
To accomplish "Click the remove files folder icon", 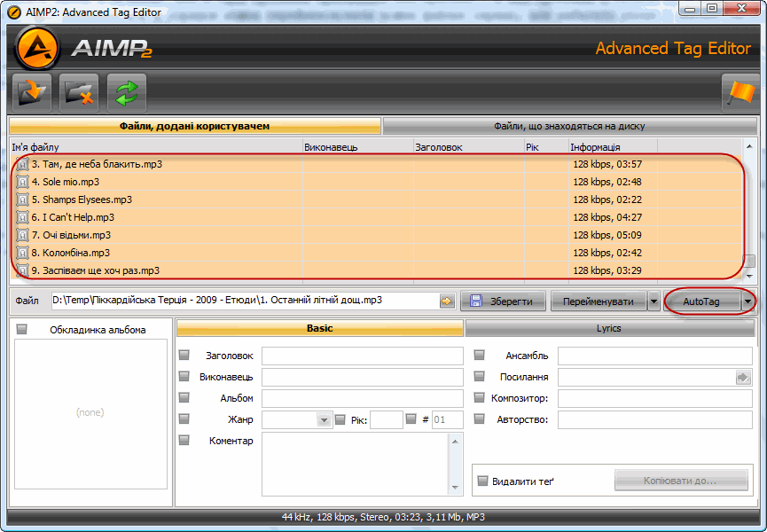I will (79, 92).
